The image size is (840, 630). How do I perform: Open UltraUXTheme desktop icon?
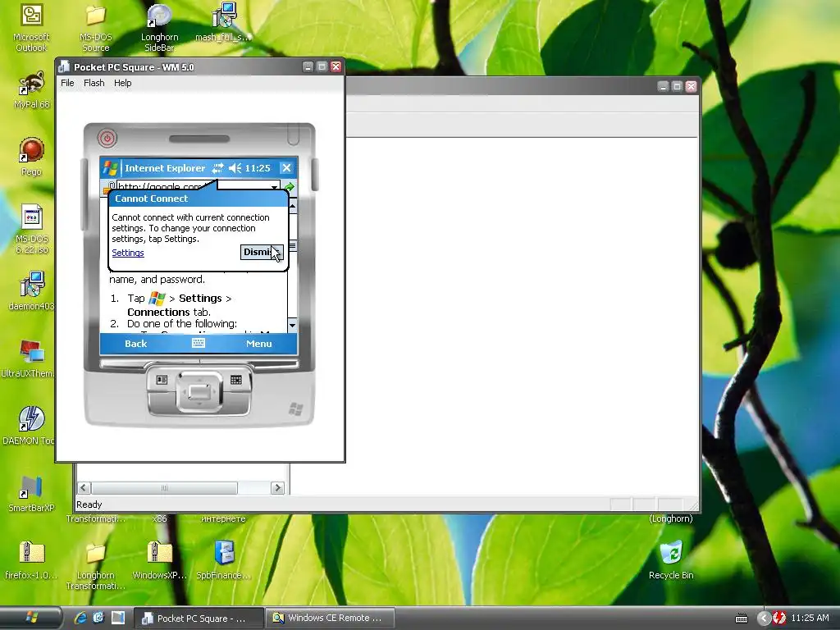28,358
